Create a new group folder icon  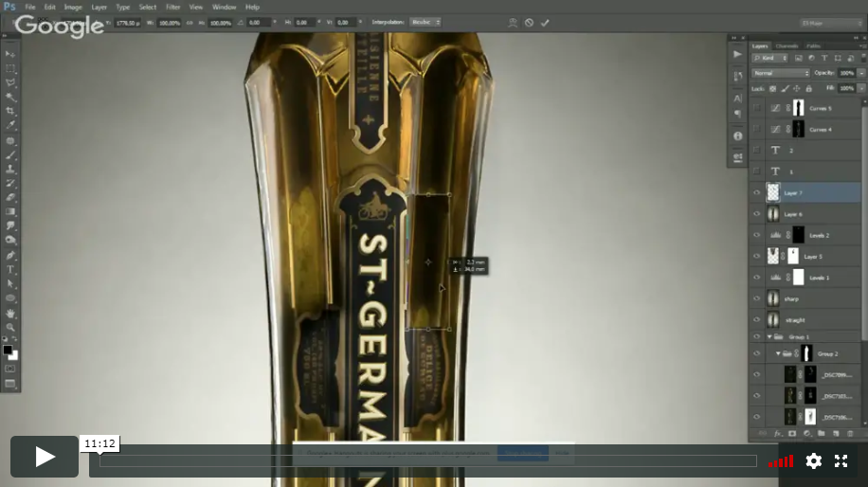(822, 434)
